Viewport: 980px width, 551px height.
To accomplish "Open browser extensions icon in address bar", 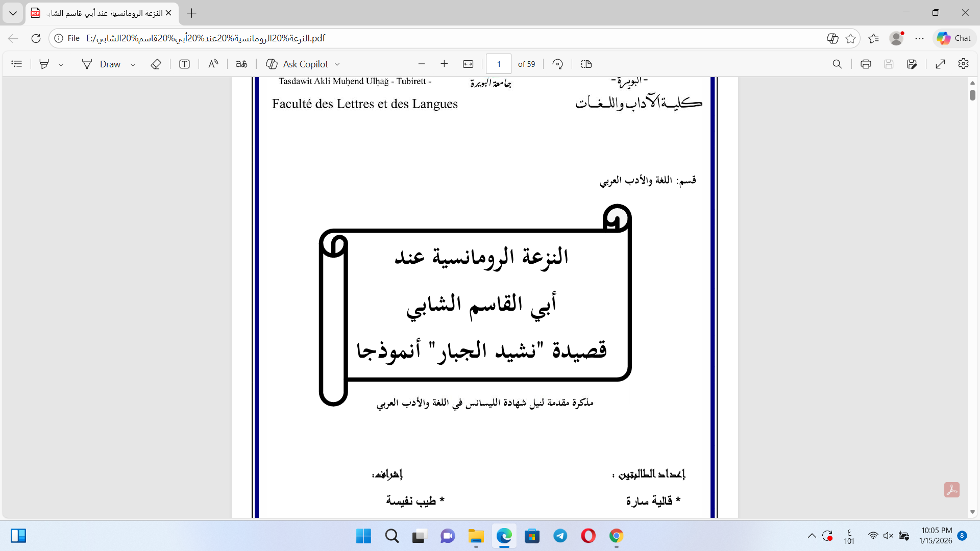I will (x=832, y=38).
